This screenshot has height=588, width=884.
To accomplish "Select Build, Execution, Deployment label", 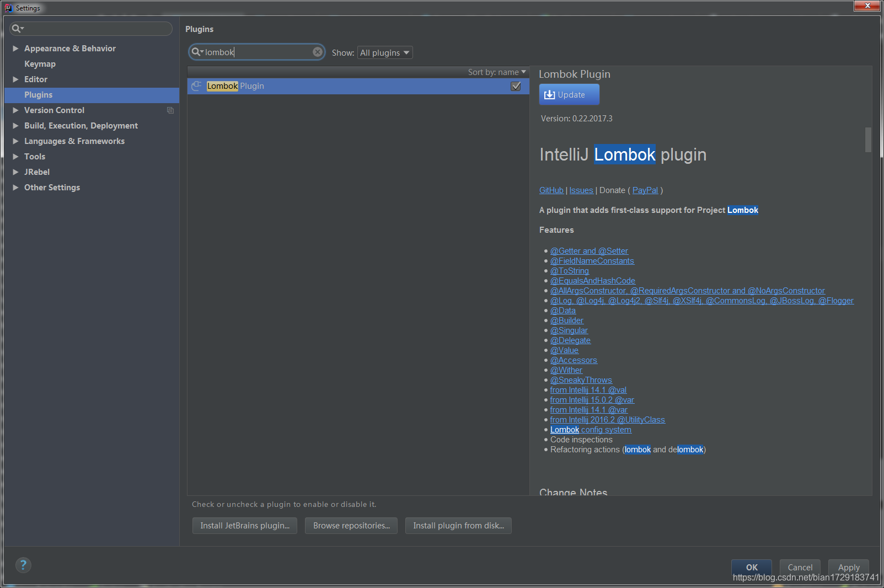I will point(81,126).
